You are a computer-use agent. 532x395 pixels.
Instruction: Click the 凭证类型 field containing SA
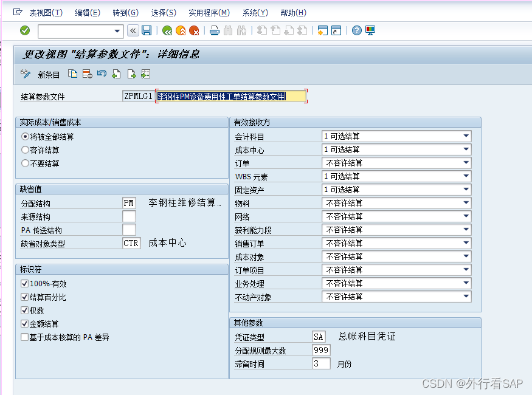pos(319,337)
